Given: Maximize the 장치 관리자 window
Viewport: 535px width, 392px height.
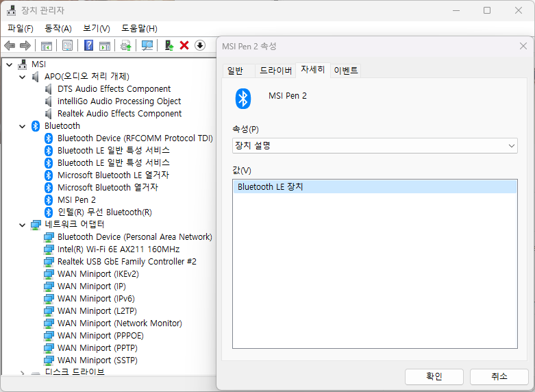Looking at the screenshot, I should point(487,10).
